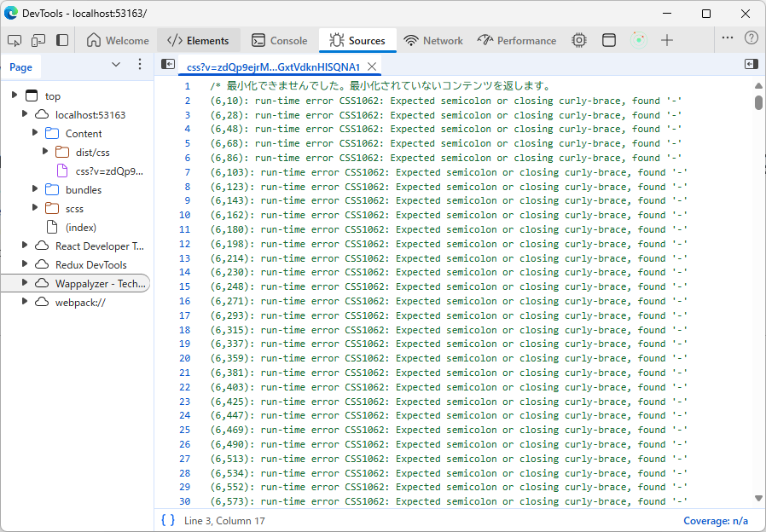
Task: Add a tool with the plus icon
Action: (x=667, y=40)
